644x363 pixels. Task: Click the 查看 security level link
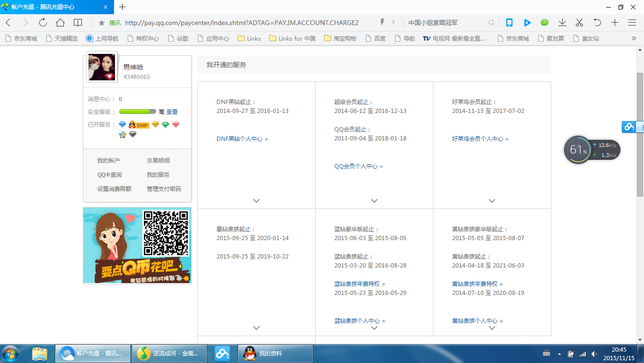pyautogui.click(x=172, y=112)
